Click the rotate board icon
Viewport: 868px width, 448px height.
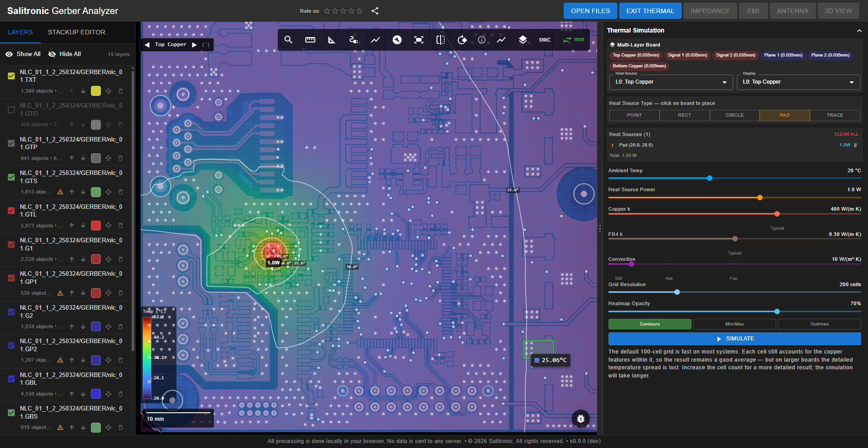click(x=462, y=40)
